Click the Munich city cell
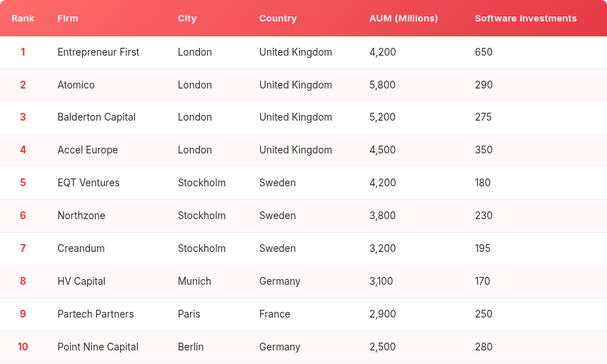The image size is (607, 364). (194, 281)
